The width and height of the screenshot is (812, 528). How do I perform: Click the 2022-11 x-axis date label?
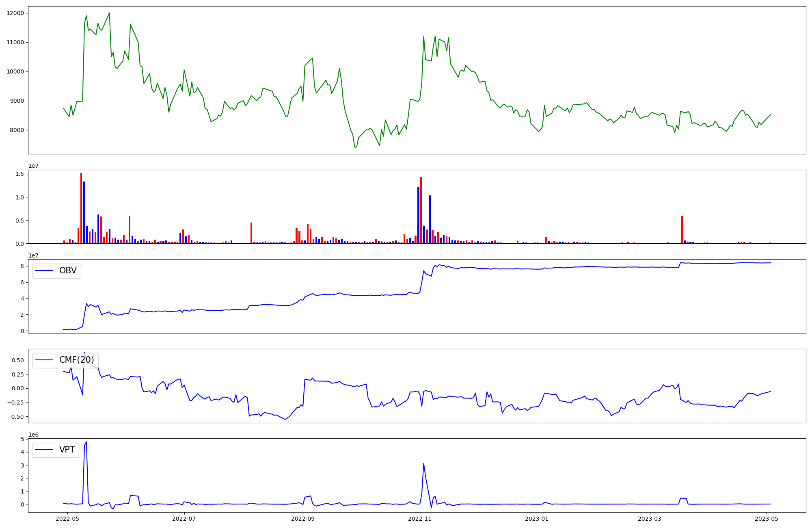click(x=420, y=519)
